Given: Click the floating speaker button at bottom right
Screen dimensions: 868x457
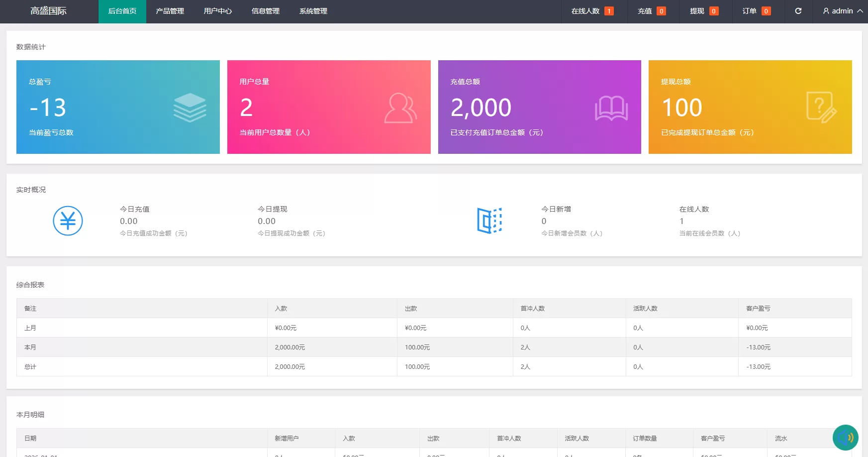Looking at the screenshot, I should pyautogui.click(x=846, y=438).
